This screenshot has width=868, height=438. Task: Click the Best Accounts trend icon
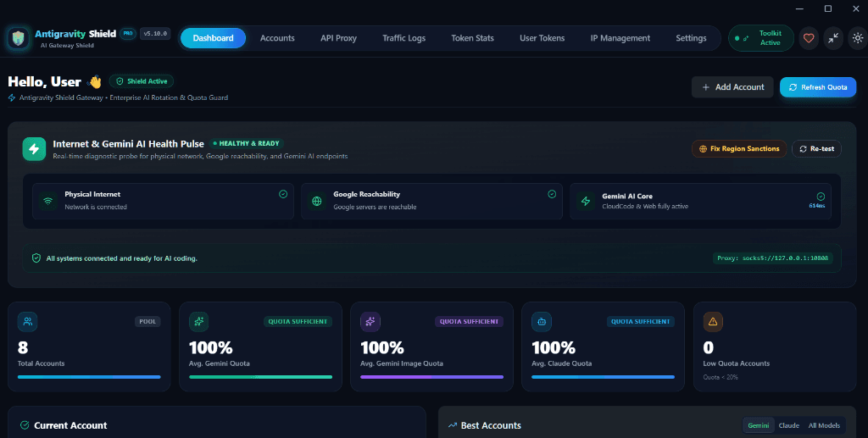tap(453, 425)
